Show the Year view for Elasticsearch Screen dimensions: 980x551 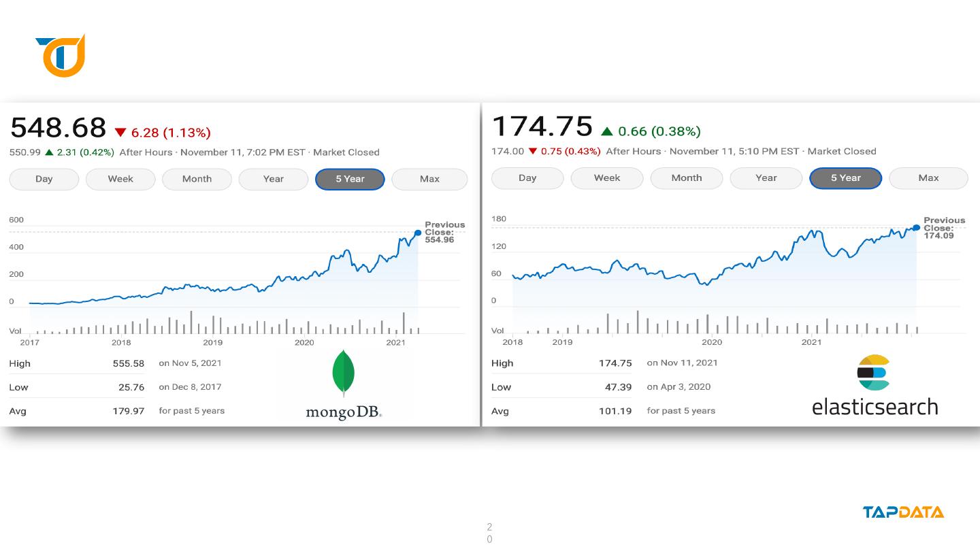[x=766, y=178]
